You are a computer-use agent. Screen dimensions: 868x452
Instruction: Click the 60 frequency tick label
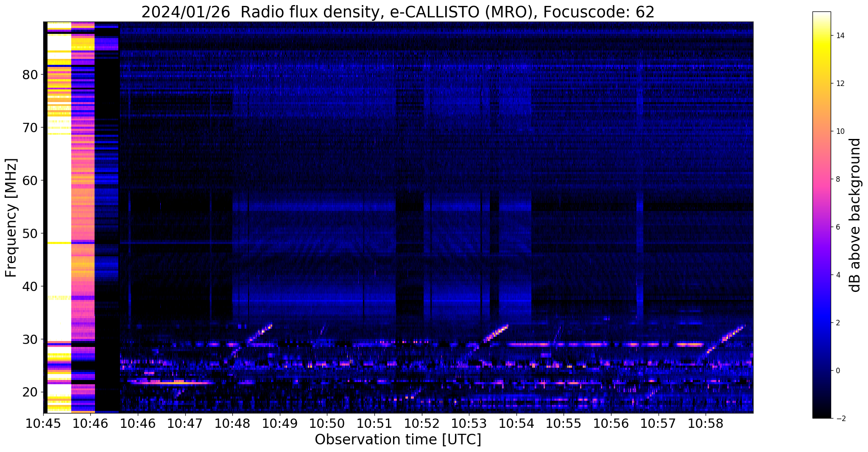(x=30, y=181)
